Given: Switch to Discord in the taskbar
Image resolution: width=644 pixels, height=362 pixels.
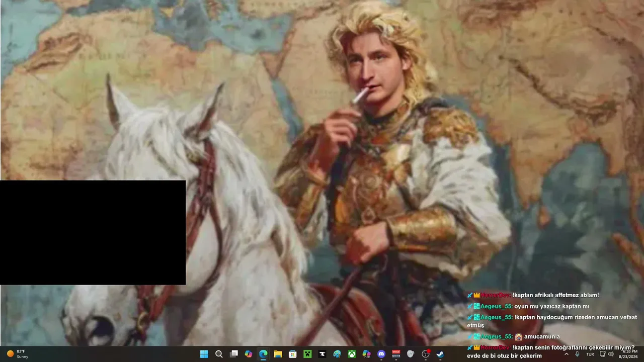Looking at the screenshot, I should (381, 354).
